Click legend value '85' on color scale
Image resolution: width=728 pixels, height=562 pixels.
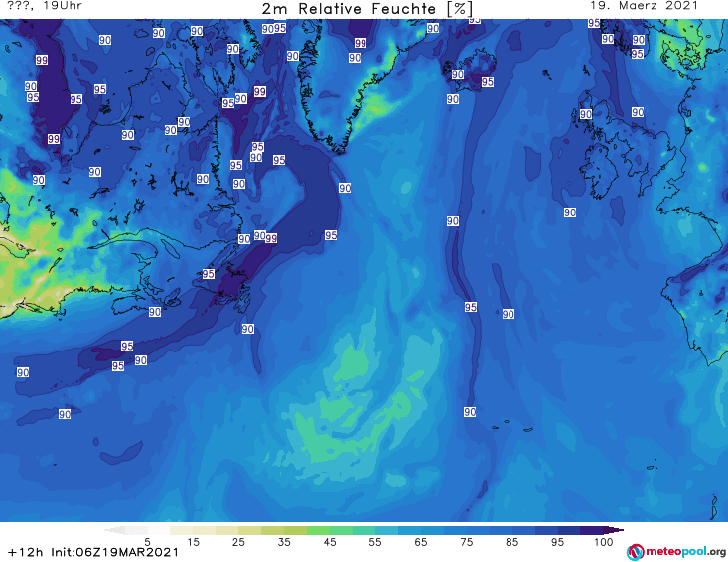512,542
